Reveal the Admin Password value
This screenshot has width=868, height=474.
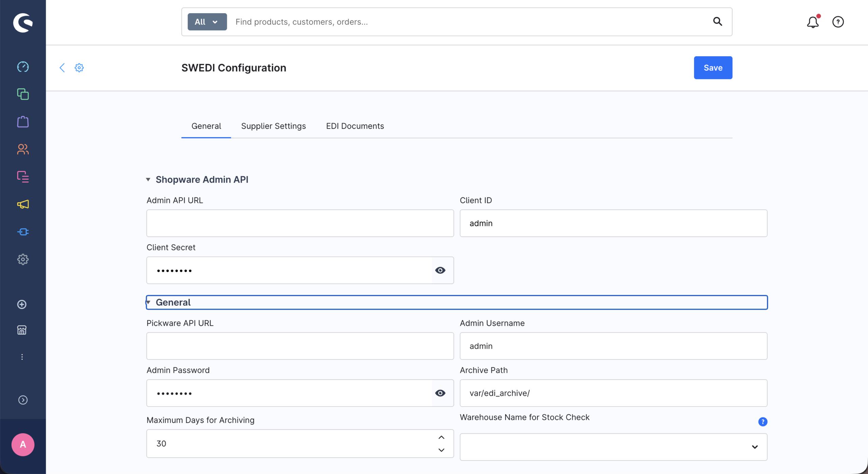coord(440,393)
